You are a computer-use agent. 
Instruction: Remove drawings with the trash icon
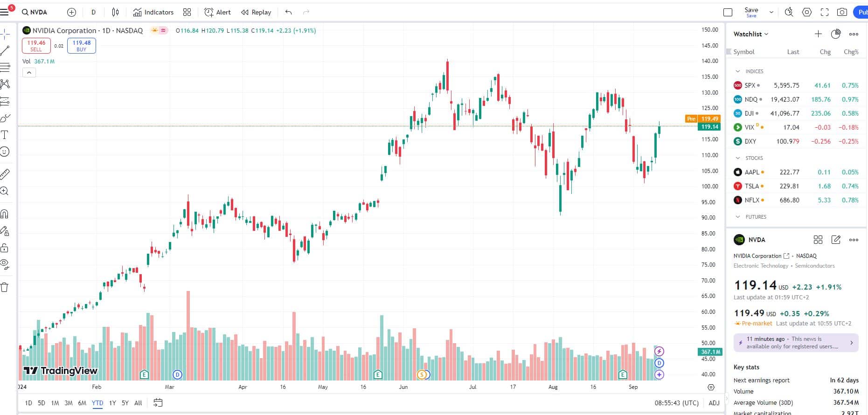click(5, 287)
